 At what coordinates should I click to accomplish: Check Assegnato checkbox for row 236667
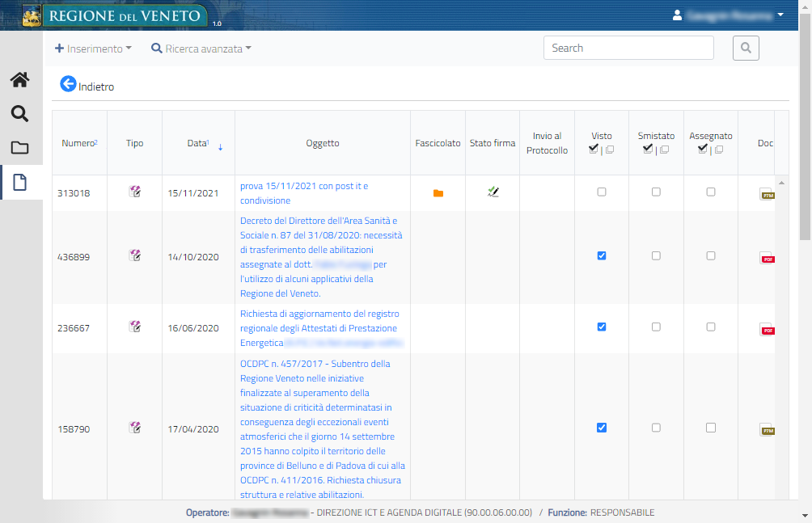coord(711,327)
